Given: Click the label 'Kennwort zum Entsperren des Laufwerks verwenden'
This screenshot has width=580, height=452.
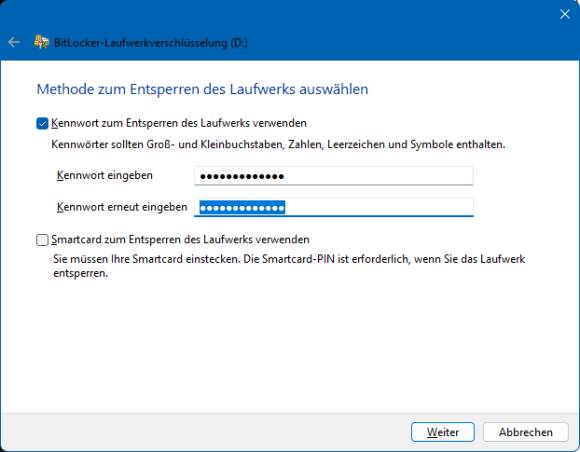Looking at the screenshot, I should [x=179, y=123].
